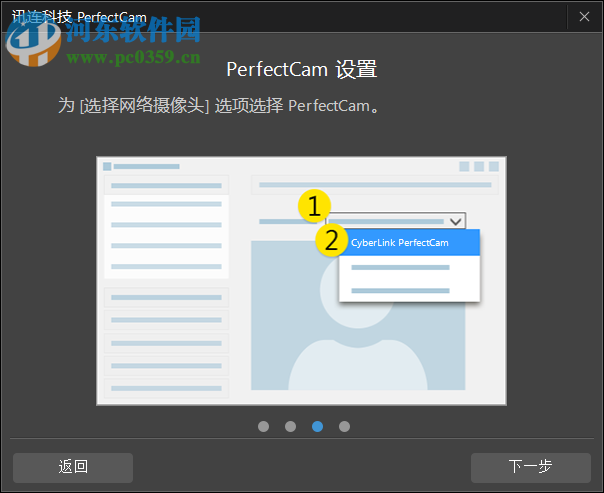This screenshot has height=493, width=604.
Task: Go to the first page indicator dot
Action: pyautogui.click(x=263, y=426)
